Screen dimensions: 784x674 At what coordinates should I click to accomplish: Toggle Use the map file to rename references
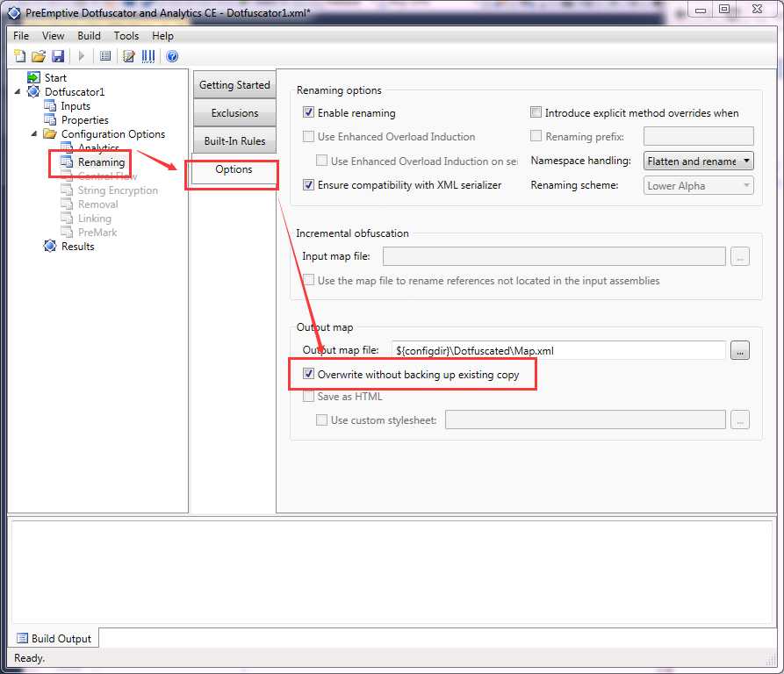coord(308,280)
